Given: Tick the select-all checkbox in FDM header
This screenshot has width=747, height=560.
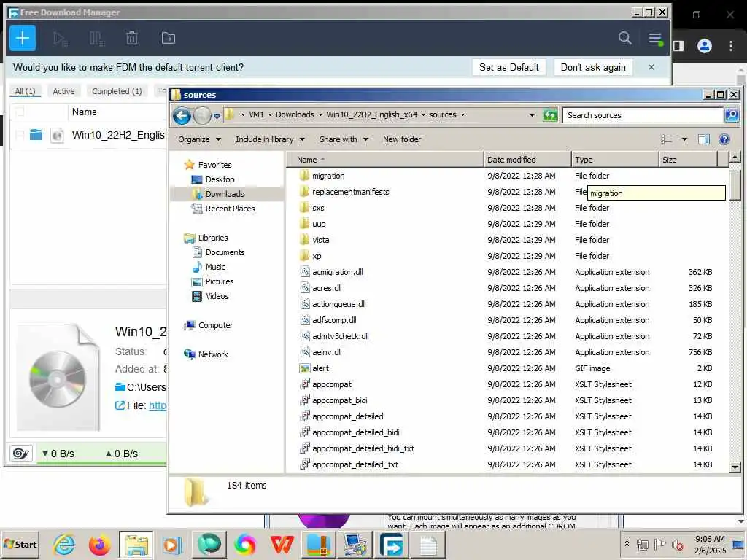Looking at the screenshot, I should click(x=20, y=112).
